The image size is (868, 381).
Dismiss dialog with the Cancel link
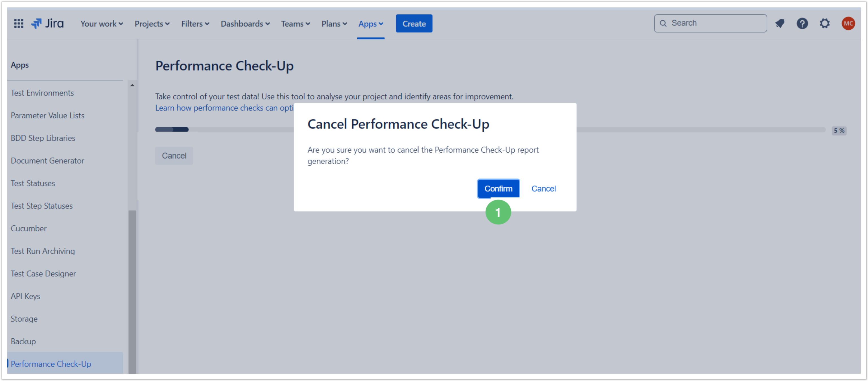coord(543,188)
